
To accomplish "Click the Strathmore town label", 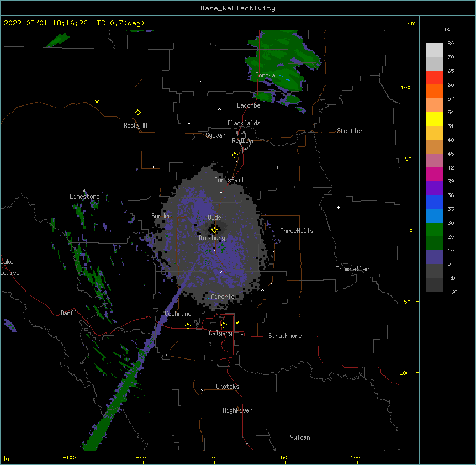I will coord(285,336).
